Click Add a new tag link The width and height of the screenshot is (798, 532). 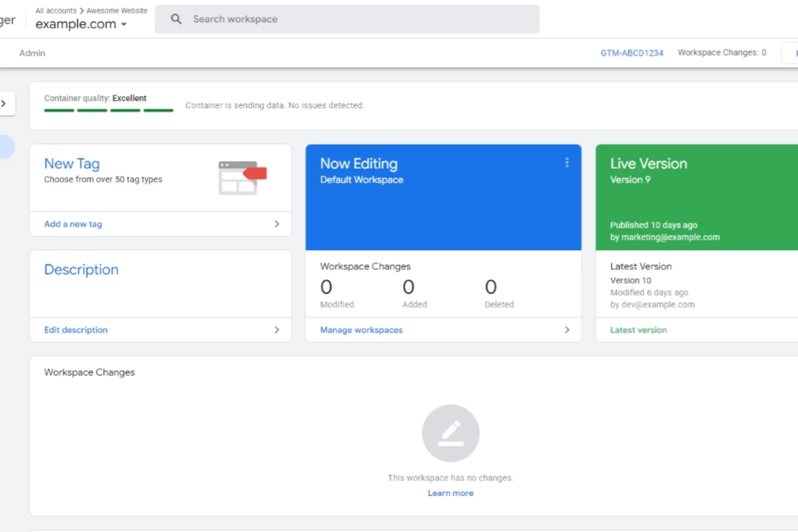[73, 224]
